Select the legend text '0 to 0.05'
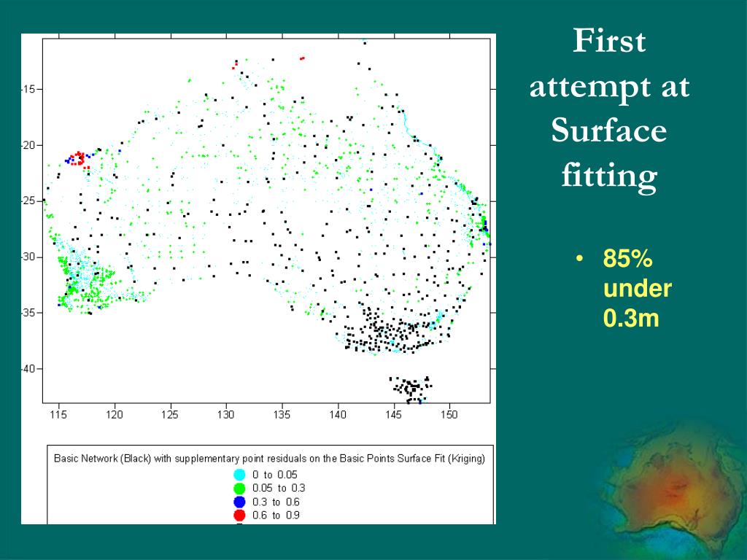The width and height of the screenshot is (747, 560). [x=275, y=474]
